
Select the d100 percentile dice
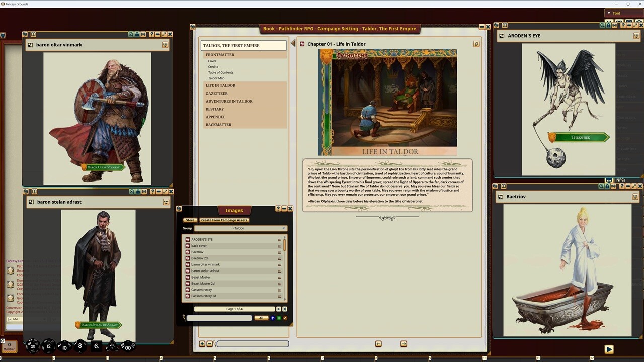[x=128, y=347]
